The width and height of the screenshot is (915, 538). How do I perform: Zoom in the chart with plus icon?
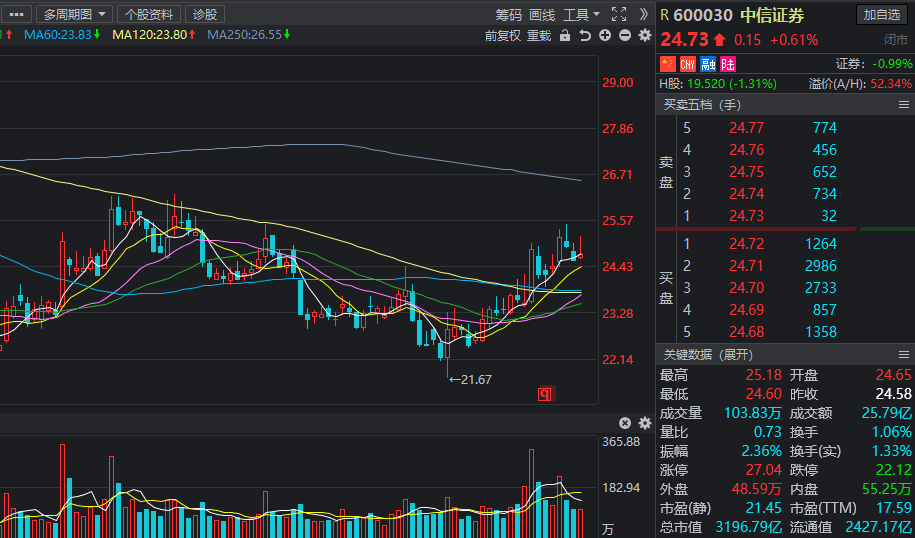[x=605, y=36]
